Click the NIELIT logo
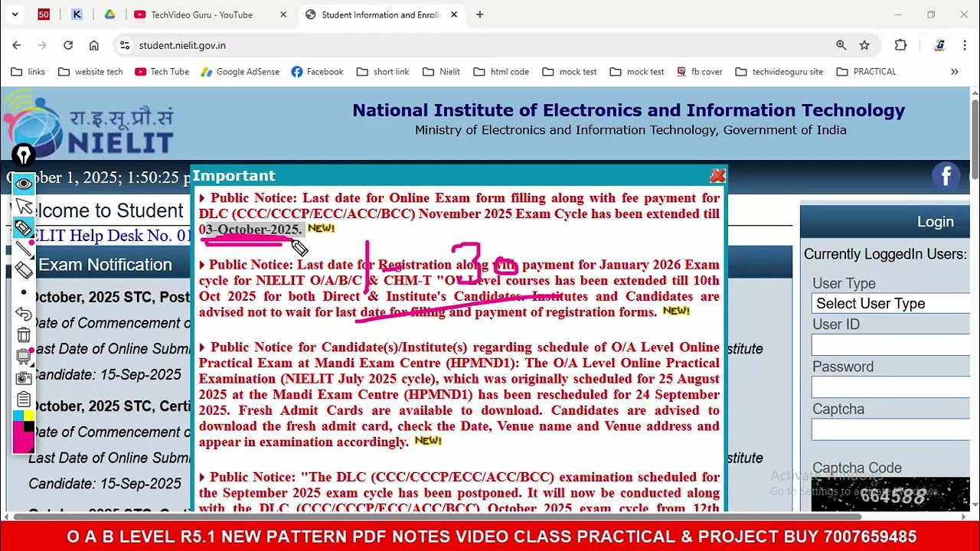Screen dimensions: 980x551 coord(89,123)
